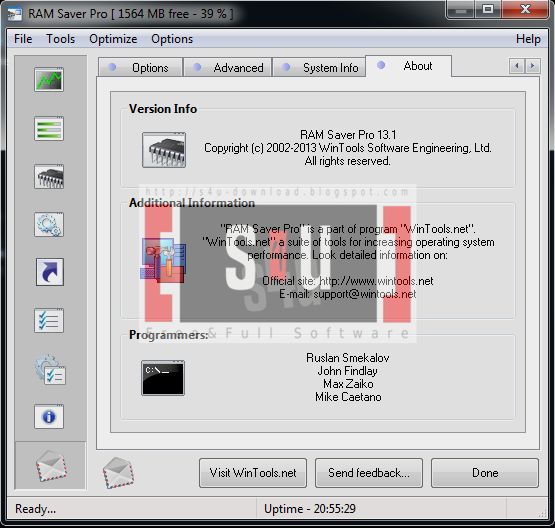
Task: Click the Done button
Action: pyautogui.click(x=485, y=473)
